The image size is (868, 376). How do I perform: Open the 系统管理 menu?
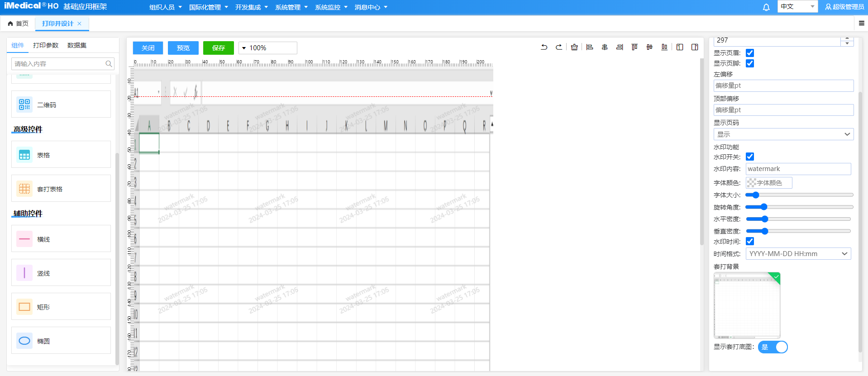(x=291, y=7)
